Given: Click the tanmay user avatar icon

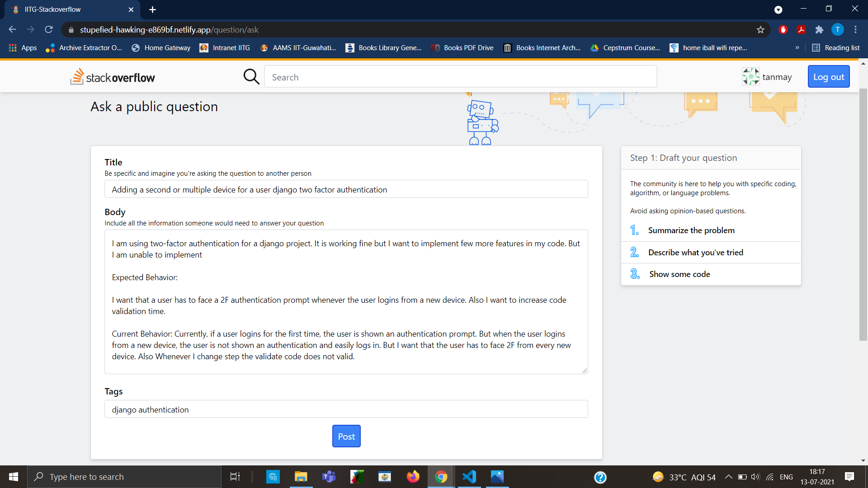Looking at the screenshot, I should click(750, 77).
